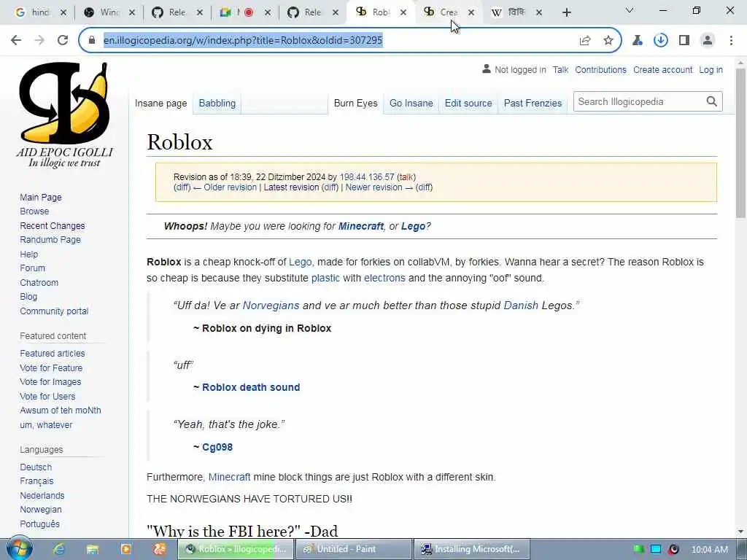Follow the Norvegians link in quote

[x=271, y=306]
